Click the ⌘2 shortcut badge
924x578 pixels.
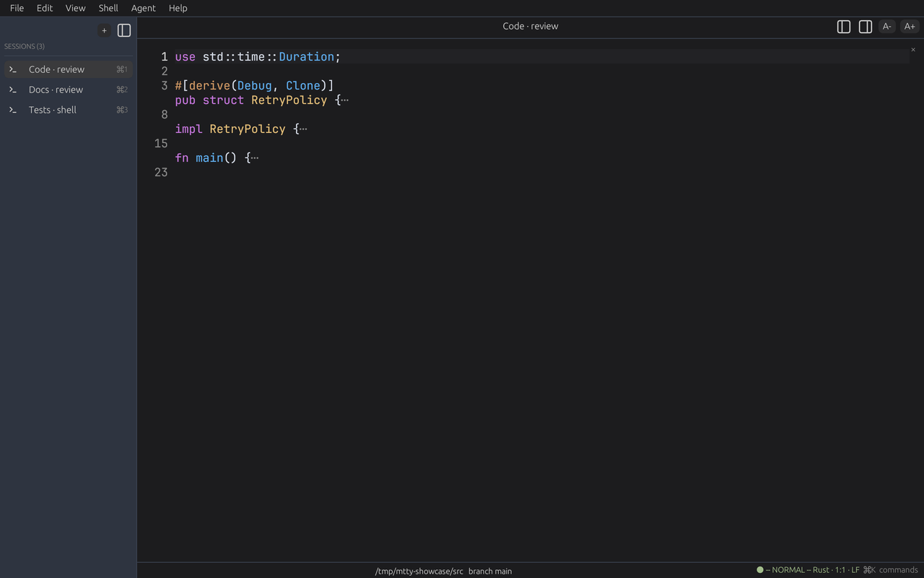click(x=122, y=90)
